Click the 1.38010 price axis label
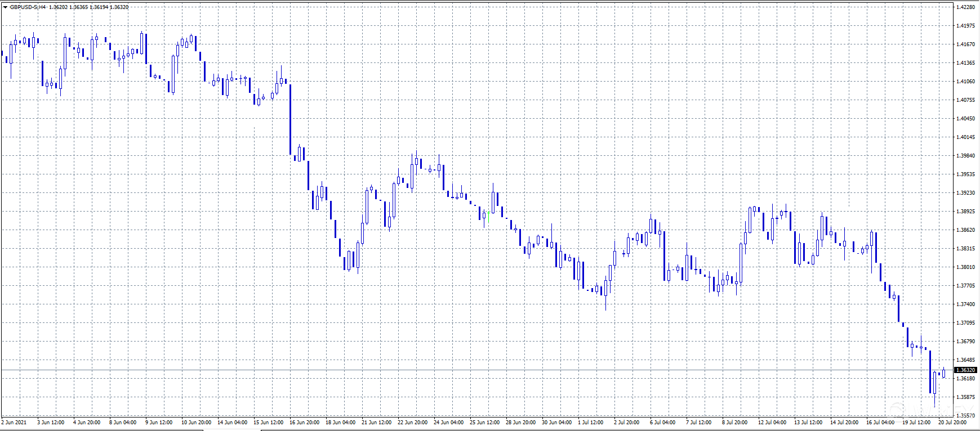The image size is (980, 431). pos(965,267)
